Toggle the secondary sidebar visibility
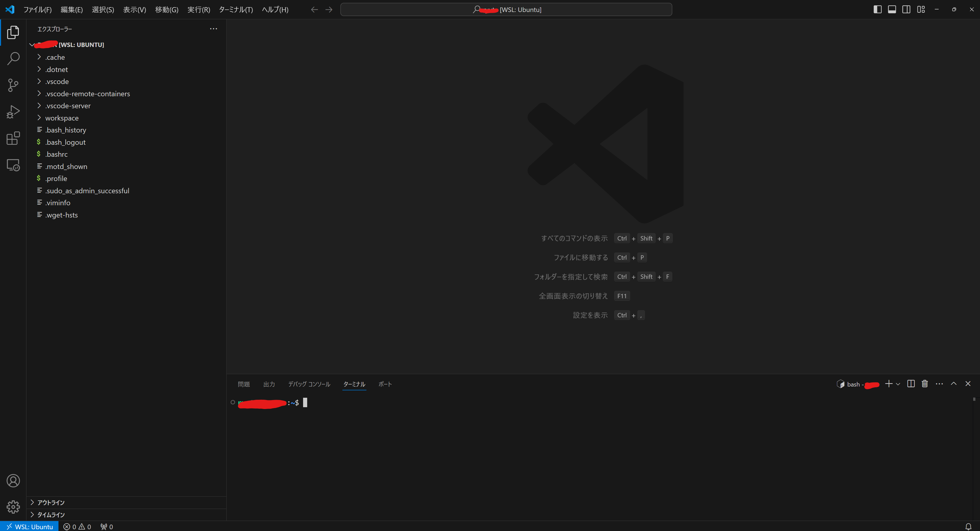980x531 pixels. 906,9
